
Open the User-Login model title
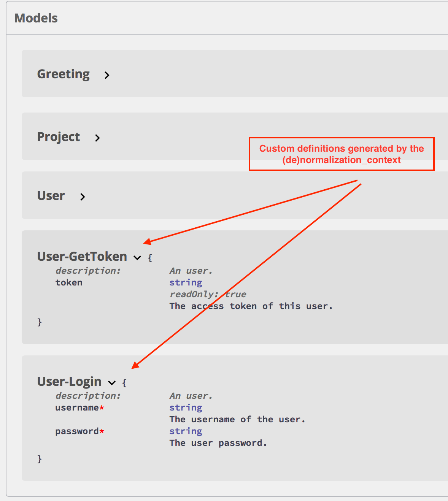tap(69, 382)
